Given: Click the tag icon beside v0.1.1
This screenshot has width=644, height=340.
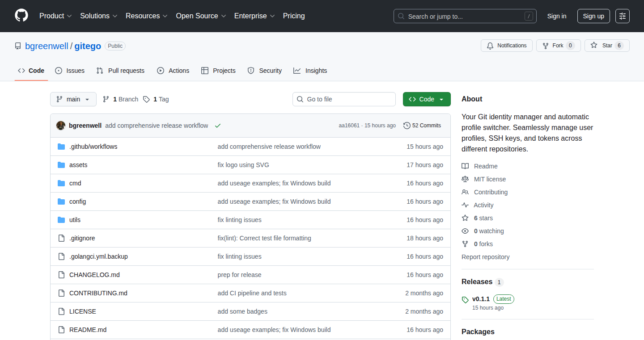Looking at the screenshot, I should pyautogui.click(x=465, y=300).
